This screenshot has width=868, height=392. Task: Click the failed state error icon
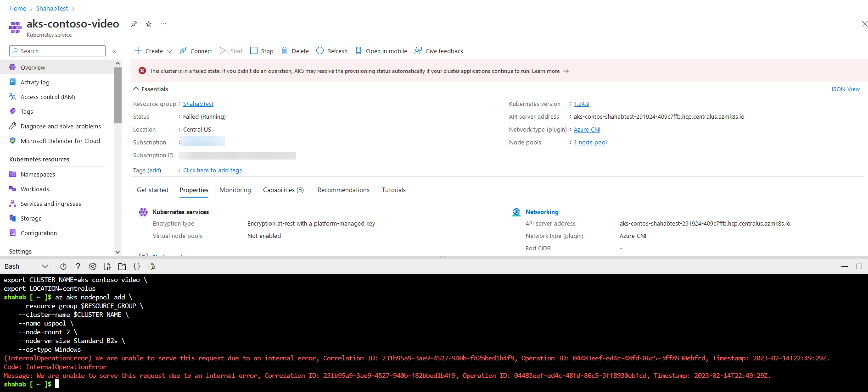pos(142,71)
